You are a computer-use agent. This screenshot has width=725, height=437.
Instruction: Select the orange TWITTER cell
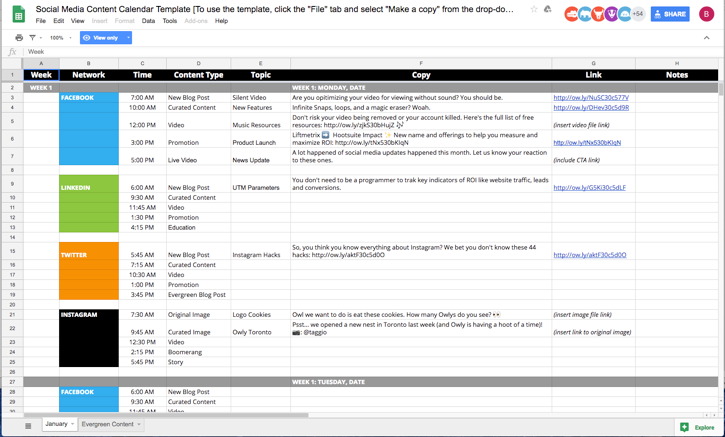pyautogui.click(x=89, y=251)
